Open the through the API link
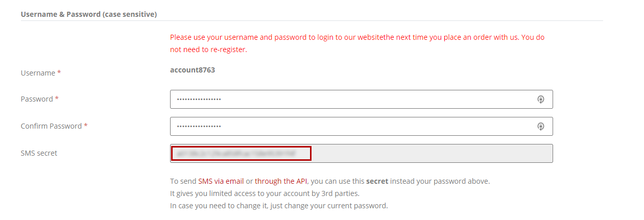The height and width of the screenshot is (220, 644). click(281, 181)
